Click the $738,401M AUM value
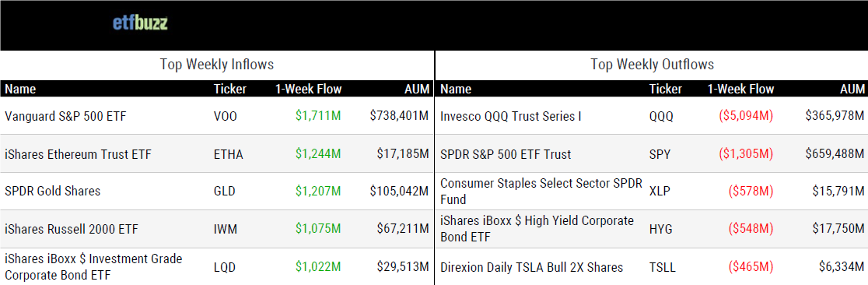This screenshot has height=285, width=868. 399,116
